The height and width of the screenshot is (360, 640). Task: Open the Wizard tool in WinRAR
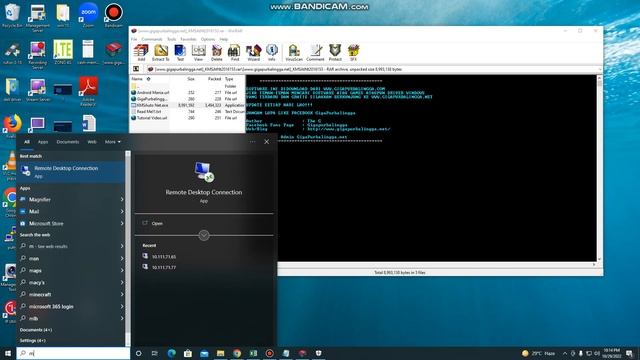pos(253,53)
